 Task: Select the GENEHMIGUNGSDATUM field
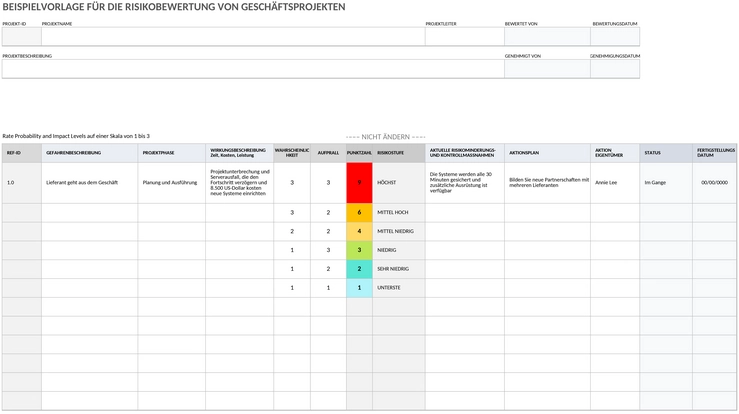click(615, 69)
